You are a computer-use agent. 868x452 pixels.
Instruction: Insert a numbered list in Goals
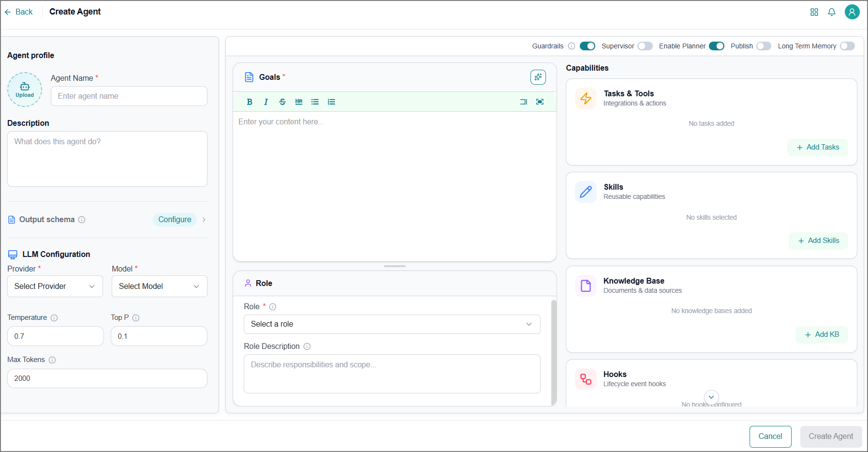pyautogui.click(x=331, y=102)
